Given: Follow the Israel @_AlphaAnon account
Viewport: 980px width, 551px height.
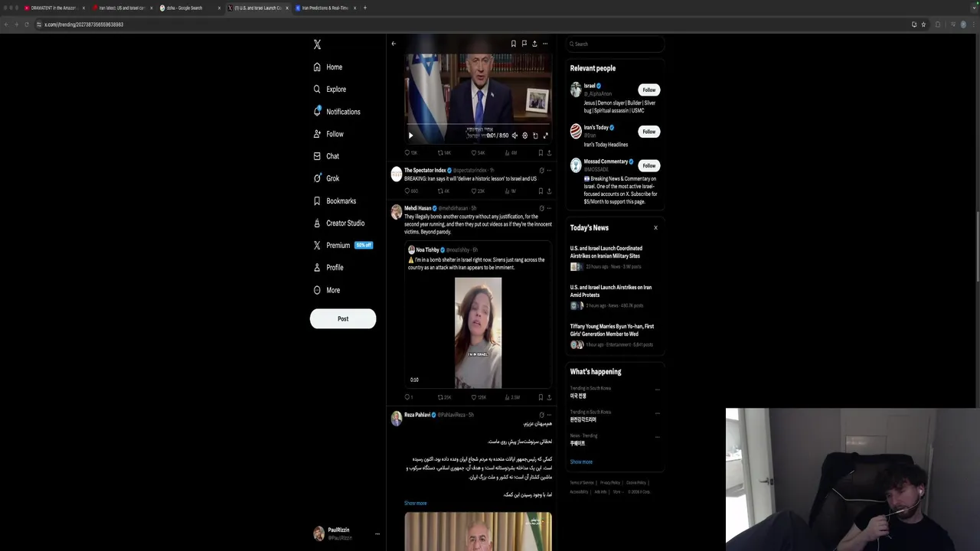Looking at the screenshot, I should pyautogui.click(x=649, y=90).
